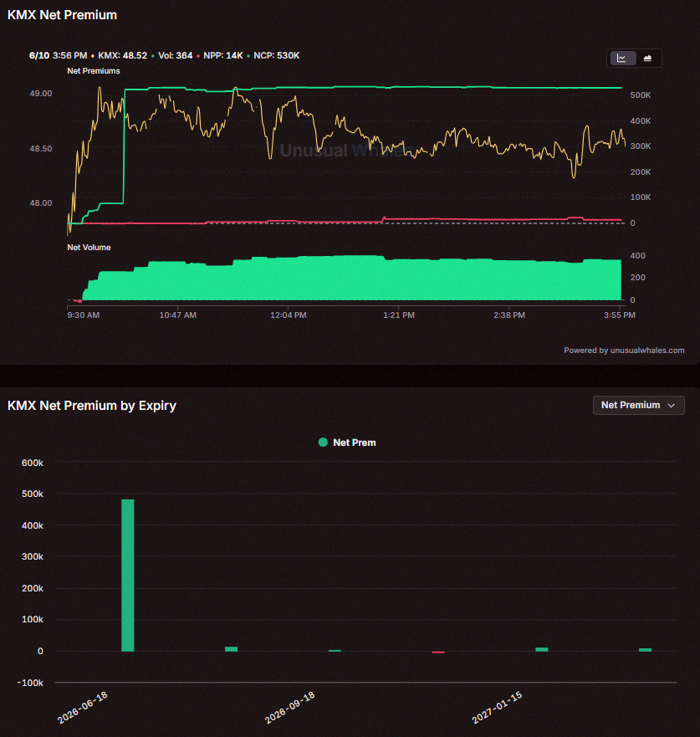Click the '10:47 AM' time axis label
This screenshot has height=737, width=700.
pyautogui.click(x=177, y=315)
